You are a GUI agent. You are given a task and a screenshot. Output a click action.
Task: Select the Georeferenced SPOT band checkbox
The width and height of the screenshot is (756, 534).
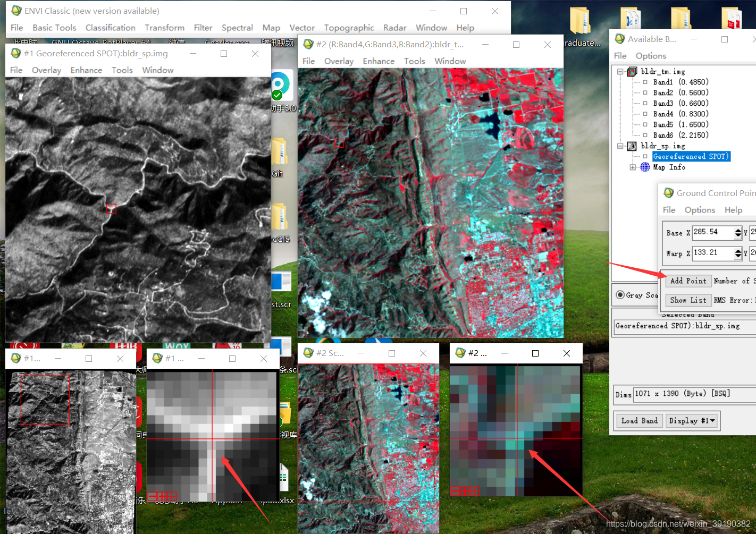point(645,157)
